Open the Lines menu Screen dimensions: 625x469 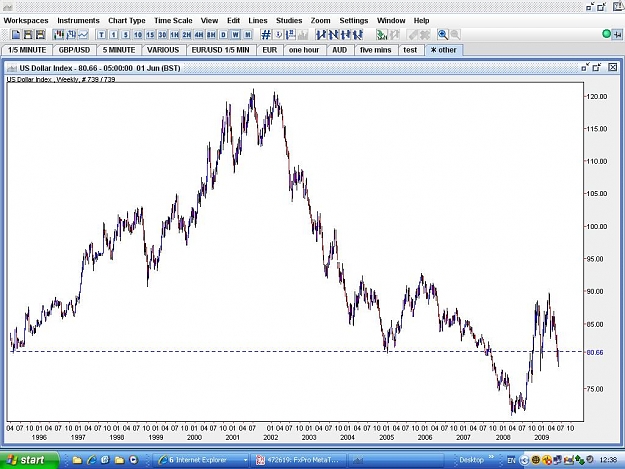[257, 21]
